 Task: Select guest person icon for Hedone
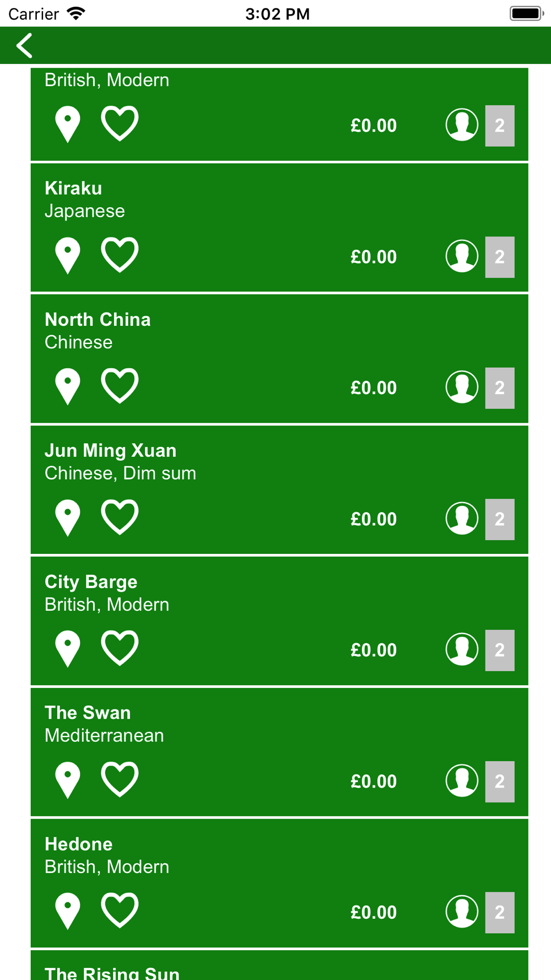462,912
